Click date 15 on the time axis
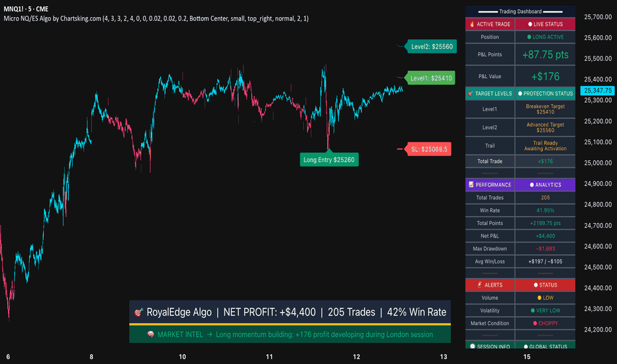Image resolution: width=617 pixels, height=364 pixels. [x=526, y=357]
